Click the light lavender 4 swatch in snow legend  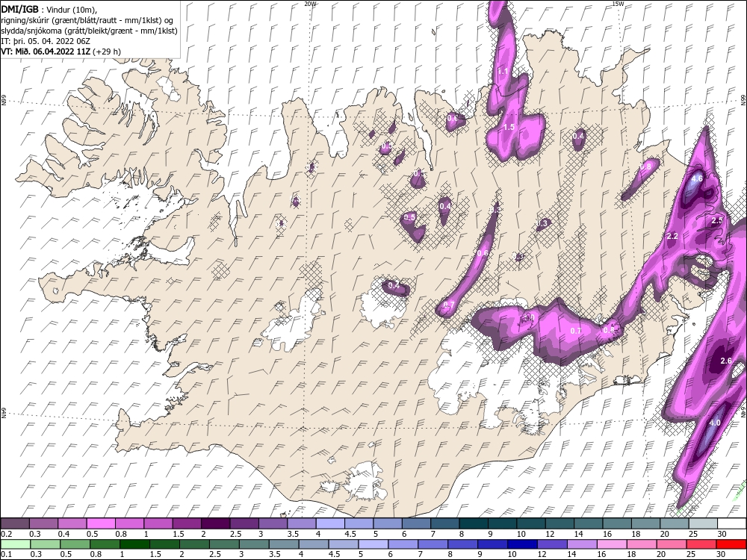tap(331, 524)
